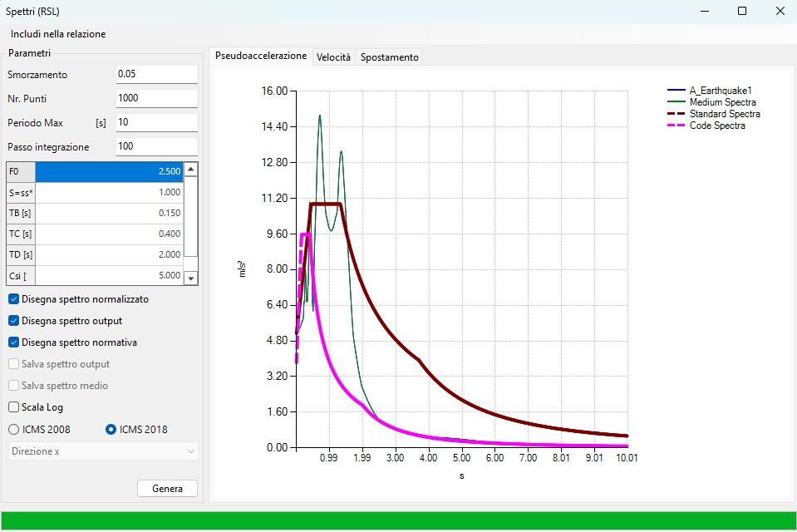
Task: Toggle the Disegna spettro output checkbox
Action: click(14, 321)
